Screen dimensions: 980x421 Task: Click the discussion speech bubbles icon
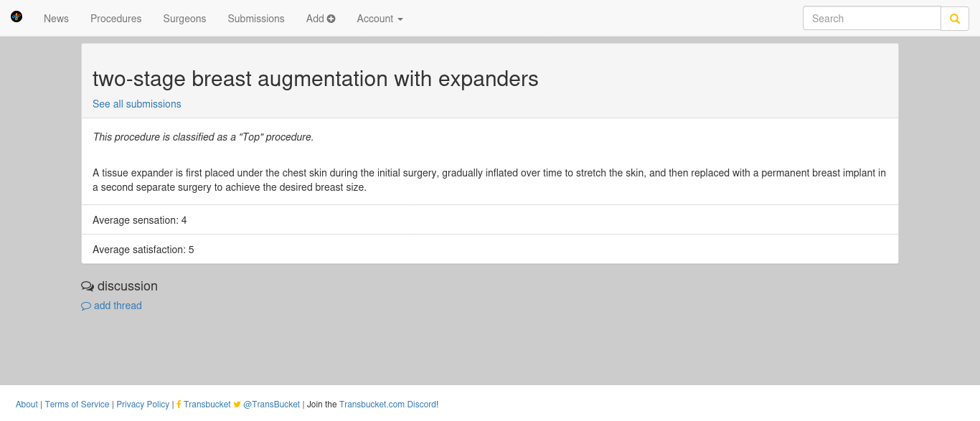point(88,286)
